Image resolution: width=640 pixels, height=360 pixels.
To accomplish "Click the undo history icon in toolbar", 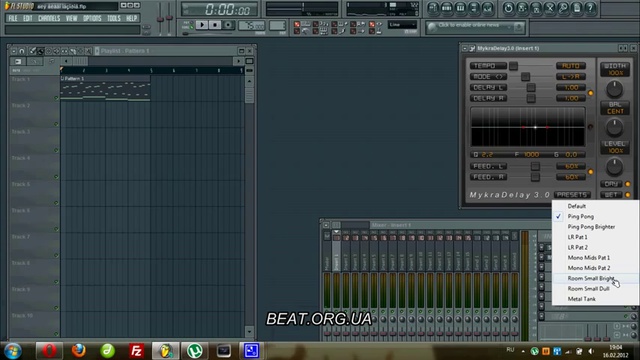I will [x=508, y=8].
